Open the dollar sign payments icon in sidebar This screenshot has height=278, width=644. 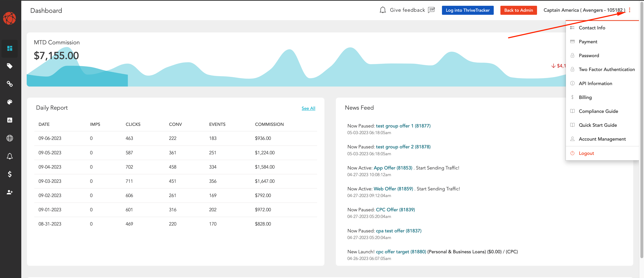tap(10, 174)
